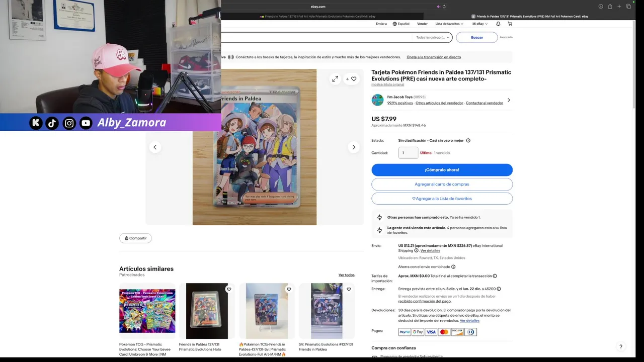The image size is (644, 362).
Task: Click the heart icon with 4 on main image
Action: 351,79
